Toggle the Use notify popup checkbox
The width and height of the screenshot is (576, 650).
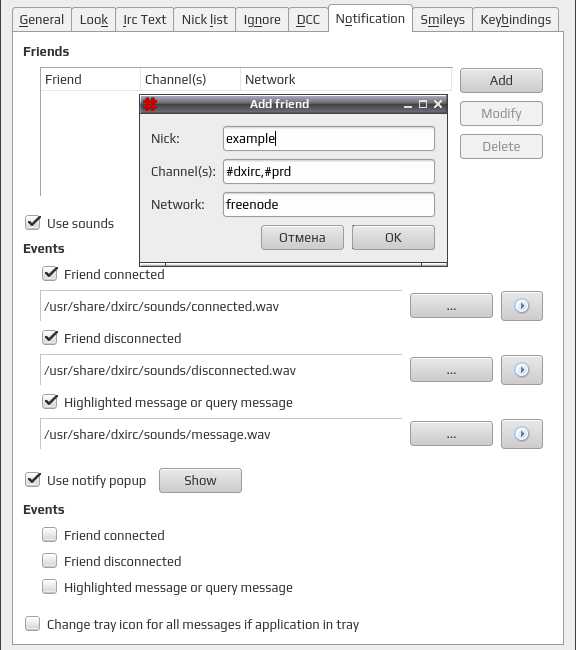[33, 480]
